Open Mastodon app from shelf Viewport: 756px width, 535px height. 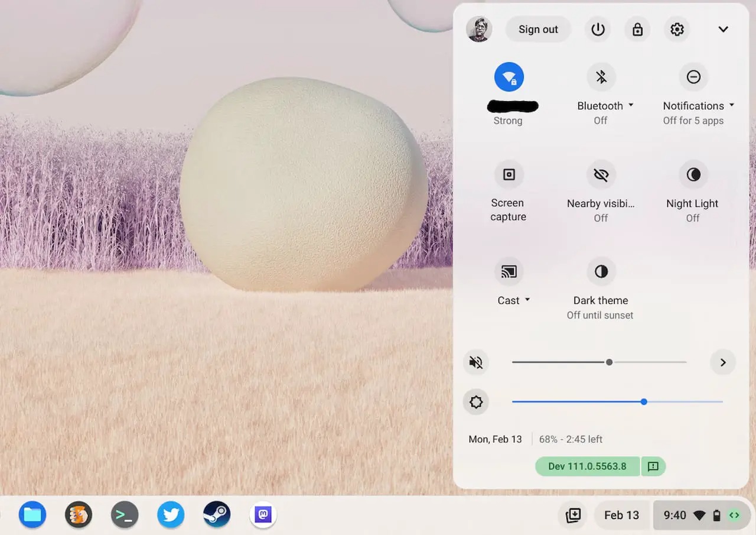pyautogui.click(x=263, y=515)
